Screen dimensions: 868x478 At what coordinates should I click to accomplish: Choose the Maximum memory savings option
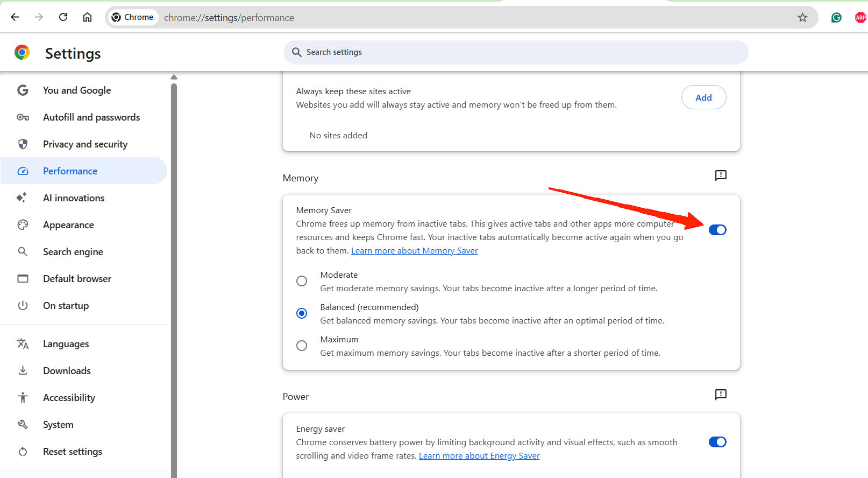coord(302,346)
